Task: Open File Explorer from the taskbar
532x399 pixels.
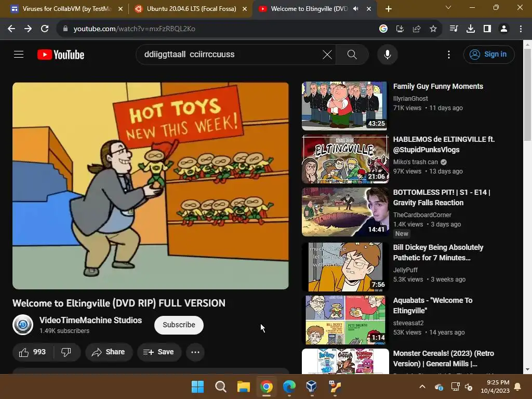Action: click(244, 387)
